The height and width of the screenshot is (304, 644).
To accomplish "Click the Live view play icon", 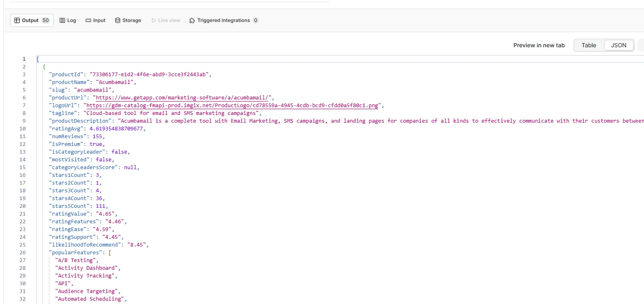I will 154,20.
